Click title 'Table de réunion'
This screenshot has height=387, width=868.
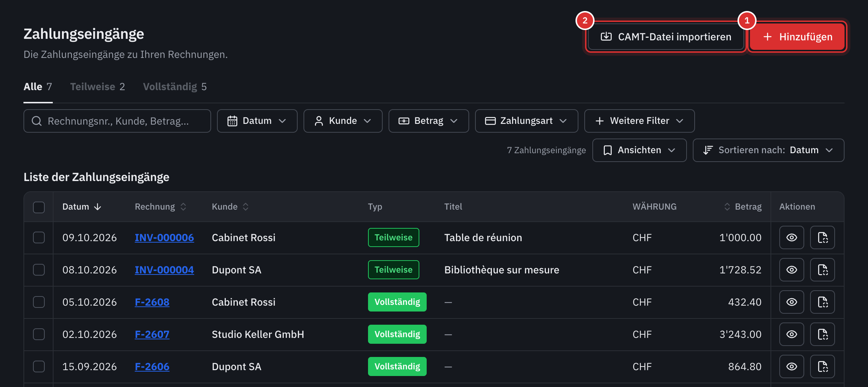(483, 237)
